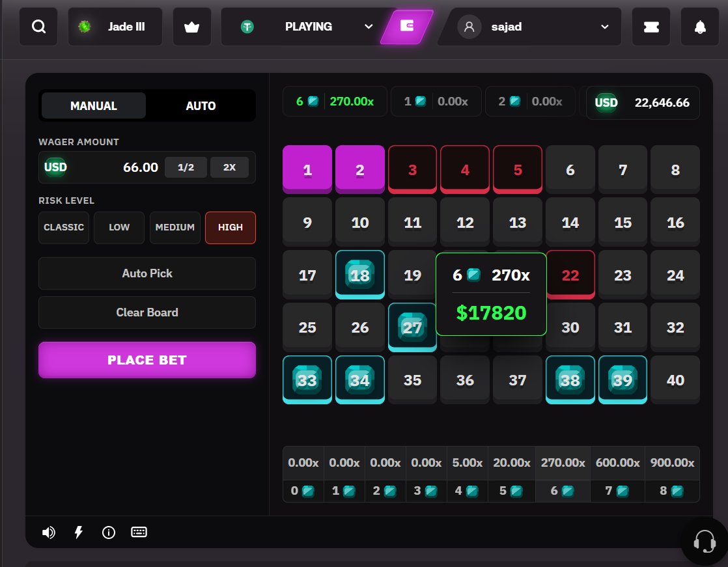Click the USD badge beside balance 22,646.66
Image resolution: width=728 pixels, height=567 pixels.
606,103
